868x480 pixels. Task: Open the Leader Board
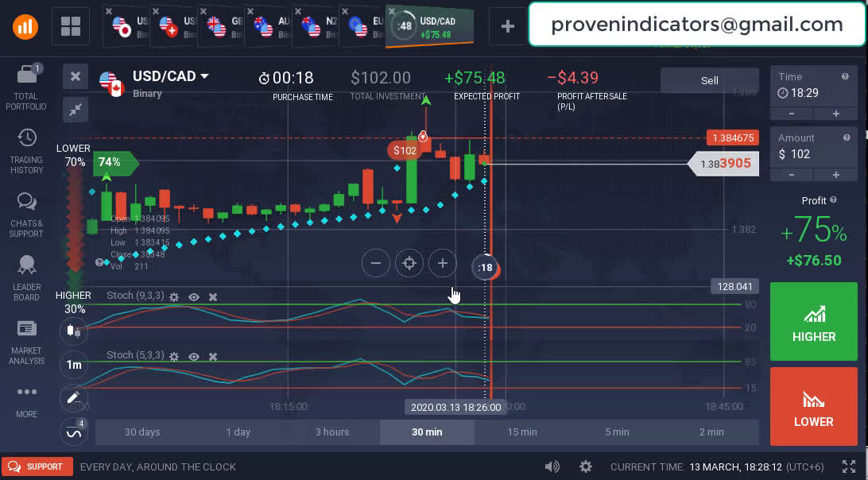[x=26, y=278]
